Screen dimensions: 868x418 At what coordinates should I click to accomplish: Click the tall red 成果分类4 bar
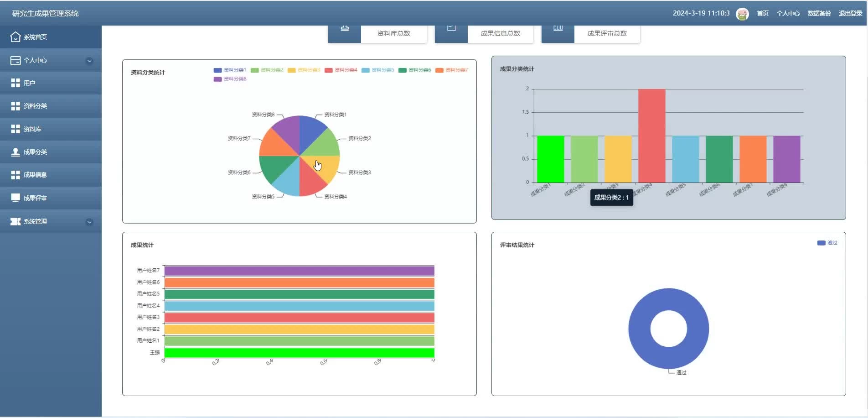click(x=651, y=136)
